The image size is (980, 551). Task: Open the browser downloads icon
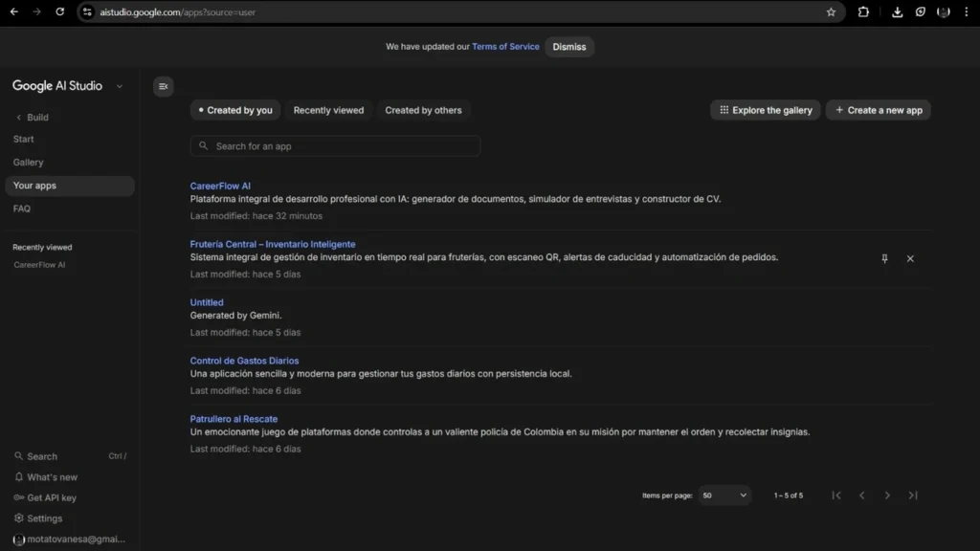pos(897,12)
